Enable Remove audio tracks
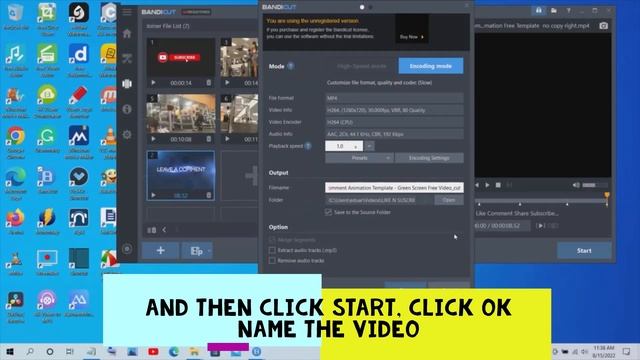The image size is (640, 360). click(x=272, y=260)
